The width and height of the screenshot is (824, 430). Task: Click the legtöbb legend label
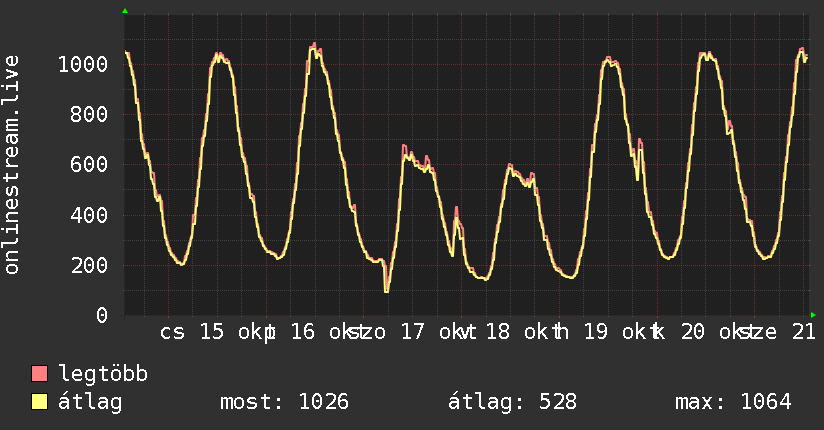[103, 374]
